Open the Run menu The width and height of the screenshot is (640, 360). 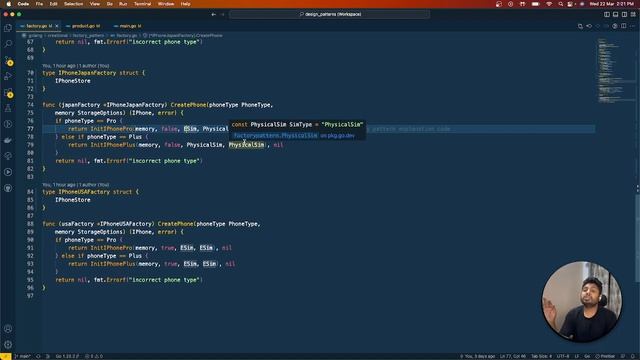click(x=123, y=4)
